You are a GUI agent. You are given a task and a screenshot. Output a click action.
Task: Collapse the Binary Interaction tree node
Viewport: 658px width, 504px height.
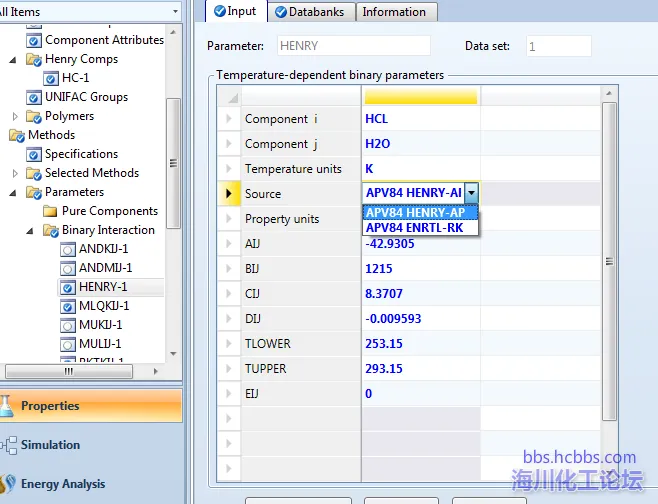(x=30, y=231)
